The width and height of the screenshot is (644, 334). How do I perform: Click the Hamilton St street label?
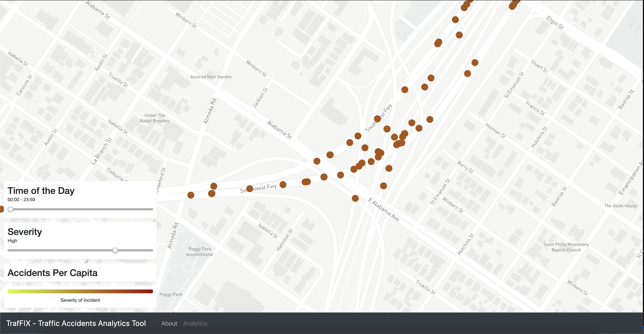[284, 240]
